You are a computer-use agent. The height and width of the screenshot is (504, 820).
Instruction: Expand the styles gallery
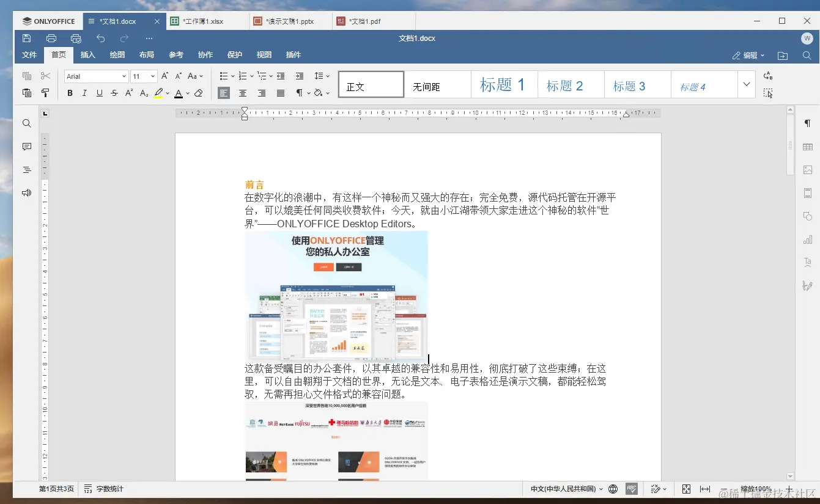pos(746,84)
